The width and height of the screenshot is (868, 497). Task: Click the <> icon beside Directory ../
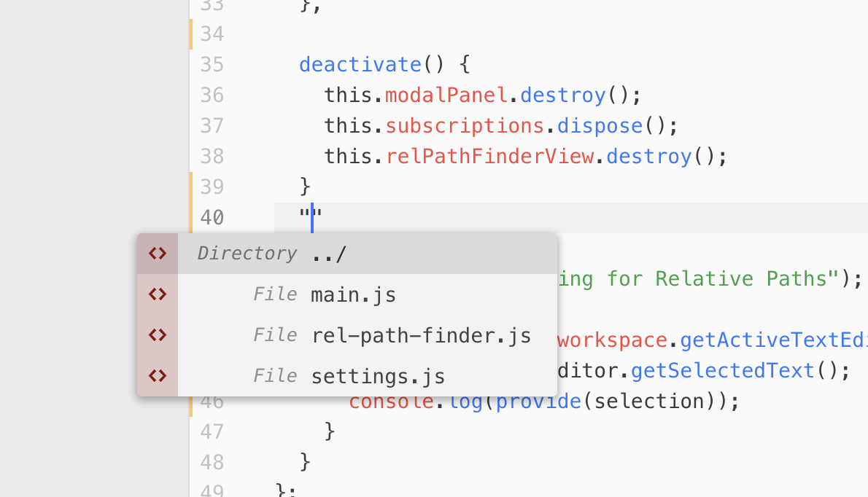click(x=157, y=253)
